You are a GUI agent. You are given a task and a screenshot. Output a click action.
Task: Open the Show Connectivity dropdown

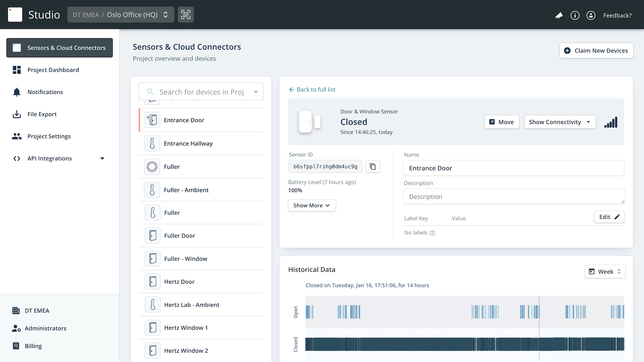point(560,122)
